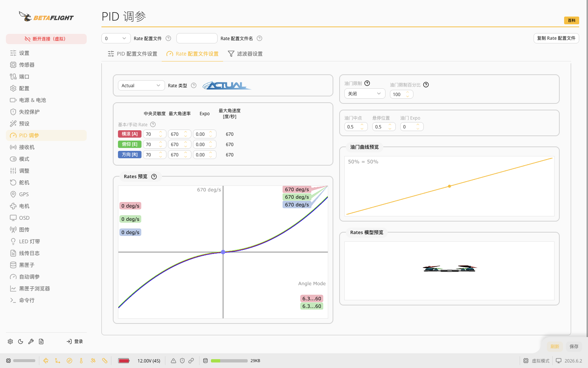Click the wrench icon in sidebar footer
588x368 pixels.
[x=31, y=342]
